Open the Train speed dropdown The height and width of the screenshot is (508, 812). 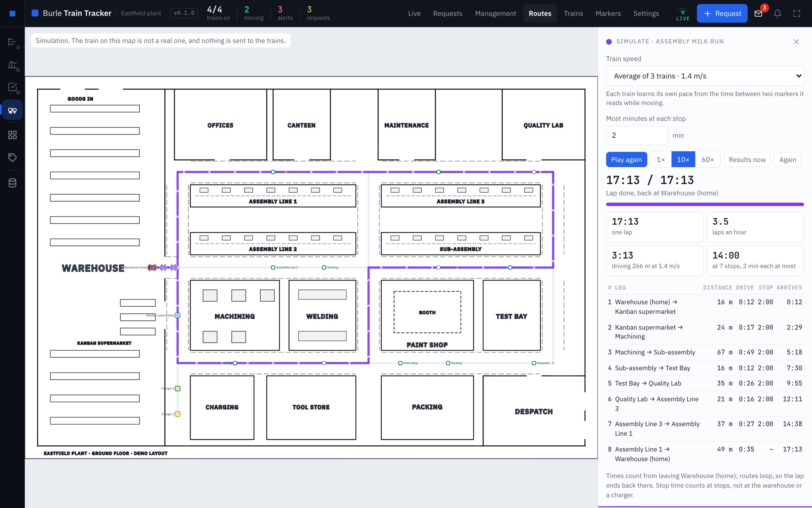(705, 76)
